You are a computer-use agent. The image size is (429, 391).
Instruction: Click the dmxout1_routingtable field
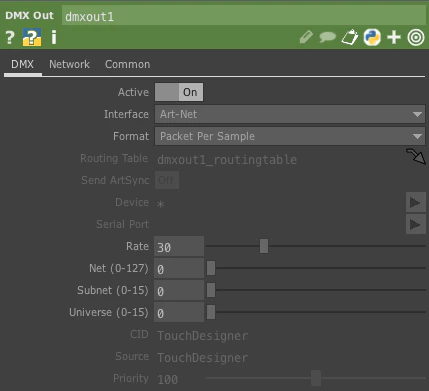click(x=227, y=160)
